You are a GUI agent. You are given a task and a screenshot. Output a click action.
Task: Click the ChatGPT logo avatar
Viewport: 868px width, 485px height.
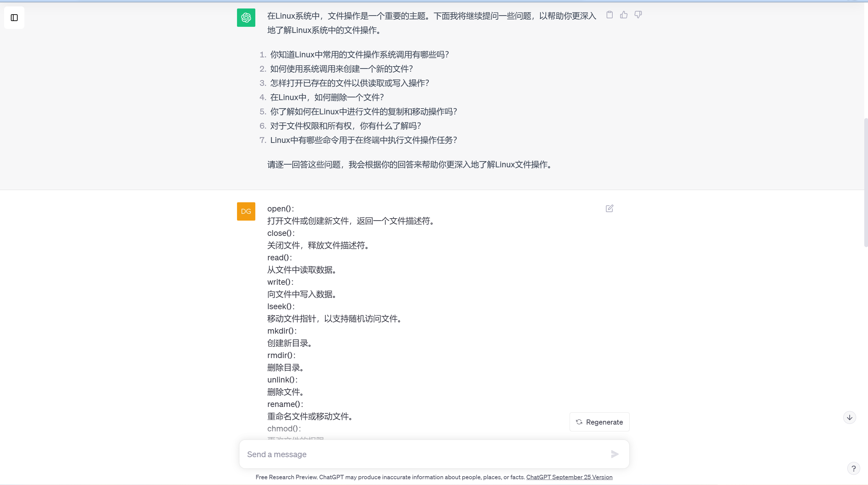pos(246,18)
